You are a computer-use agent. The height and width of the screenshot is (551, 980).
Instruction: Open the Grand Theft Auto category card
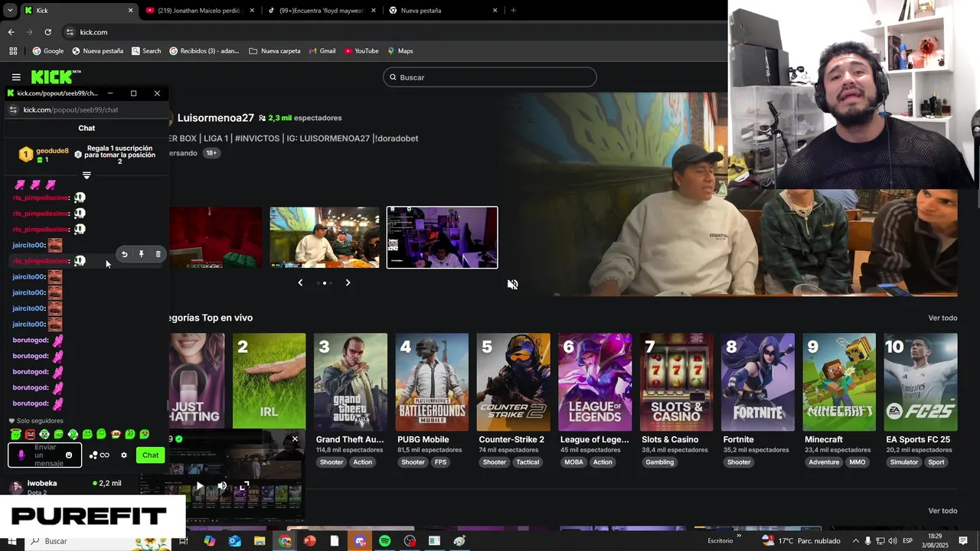click(x=351, y=381)
